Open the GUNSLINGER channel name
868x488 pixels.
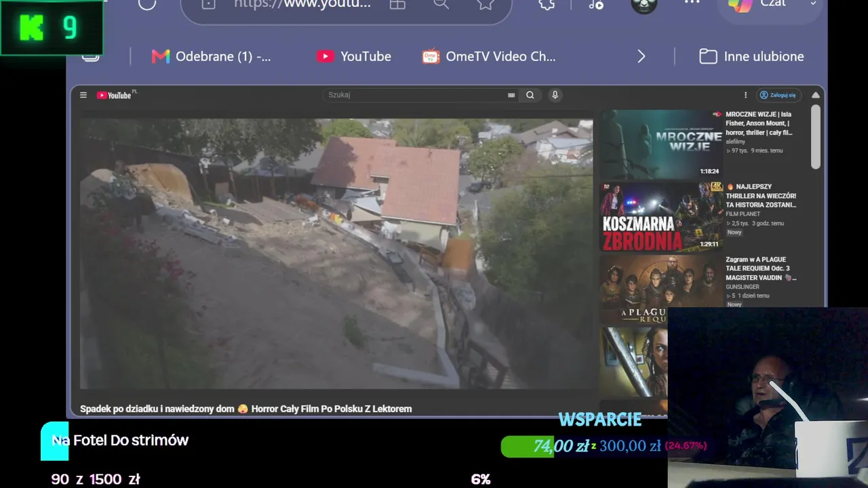[743, 287]
